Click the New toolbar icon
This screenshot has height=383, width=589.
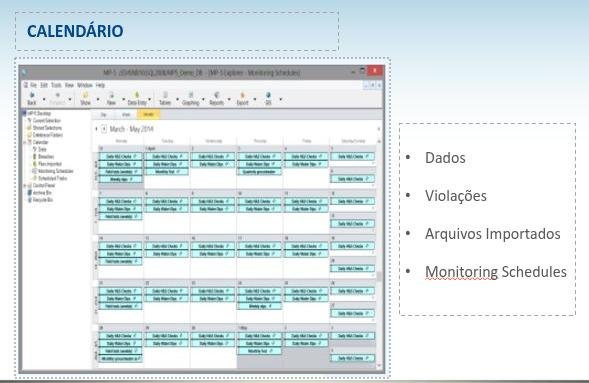coord(111,99)
